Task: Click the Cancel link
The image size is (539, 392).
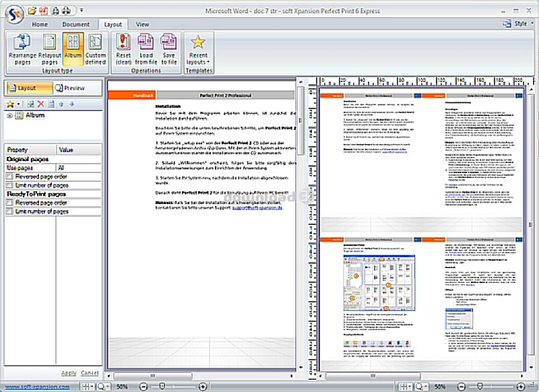Action: [90, 372]
